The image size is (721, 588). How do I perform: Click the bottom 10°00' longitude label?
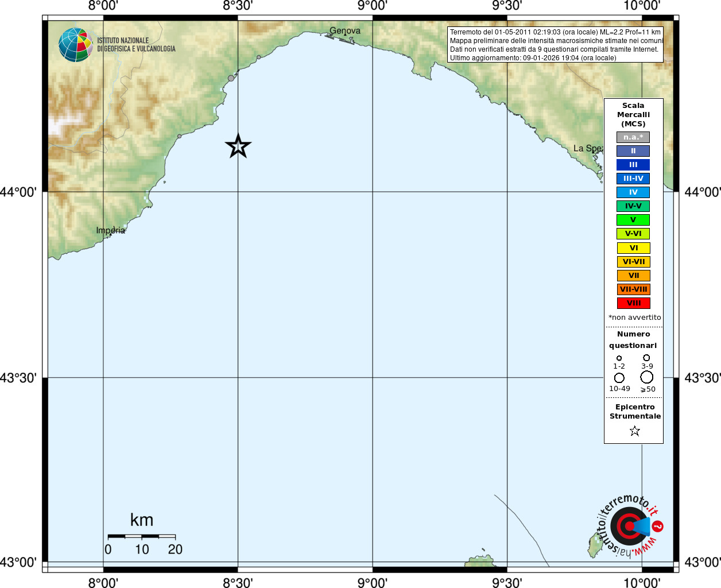click(x=642, y=582)
